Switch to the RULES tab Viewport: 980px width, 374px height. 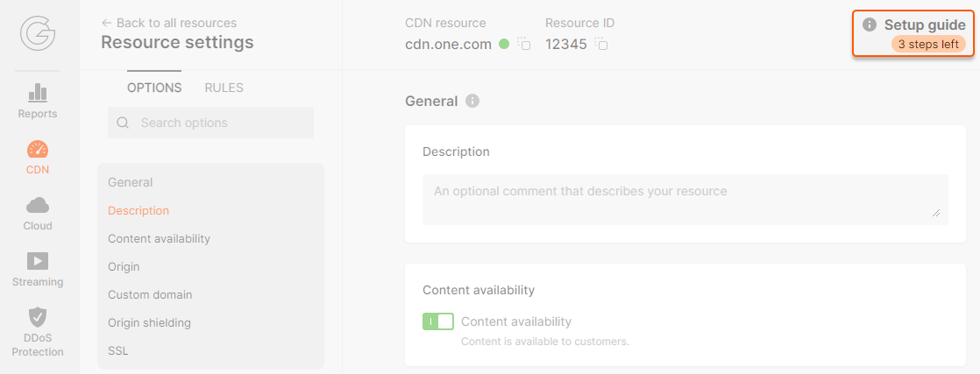[224, 88]
